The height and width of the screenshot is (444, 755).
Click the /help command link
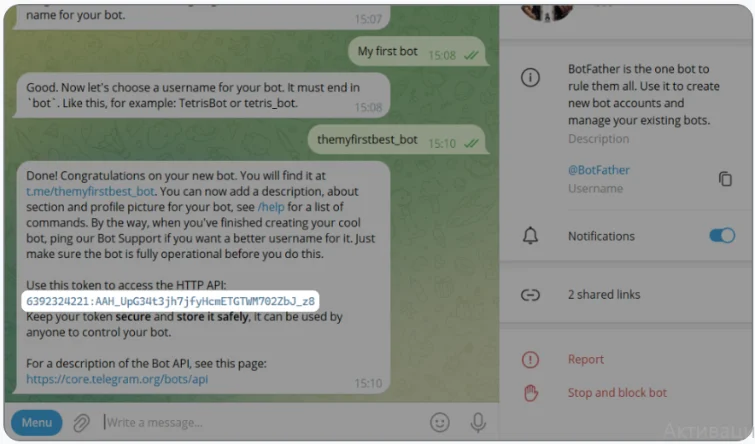pyautogui.click(x=271, y=207)
